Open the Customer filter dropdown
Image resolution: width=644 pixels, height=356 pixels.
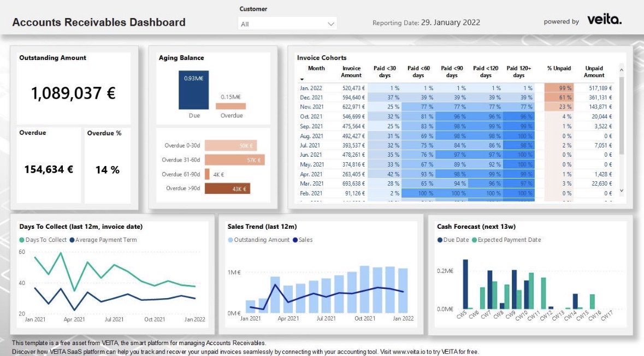(x=287, y=24)
